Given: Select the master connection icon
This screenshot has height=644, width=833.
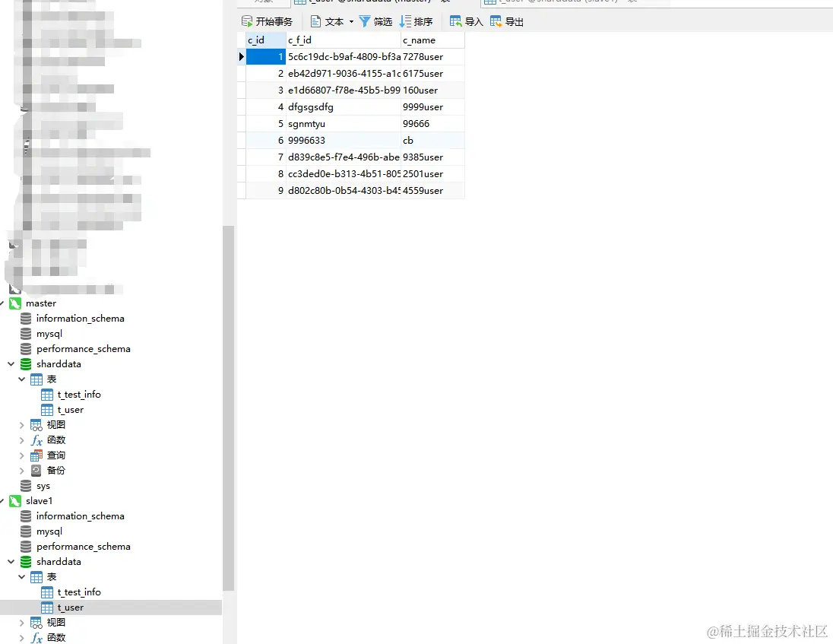Looking at the screenshot, I should tap(15, 303).
